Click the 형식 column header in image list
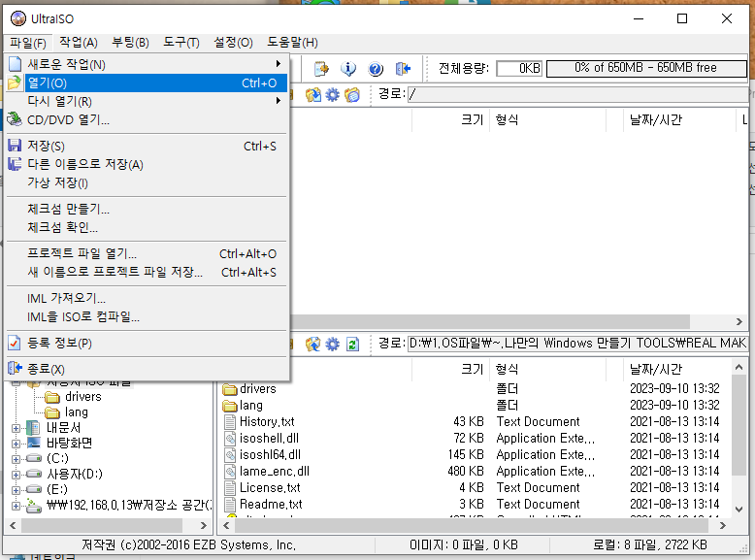This screenshot has height=560, width=755. click(547, 119)
